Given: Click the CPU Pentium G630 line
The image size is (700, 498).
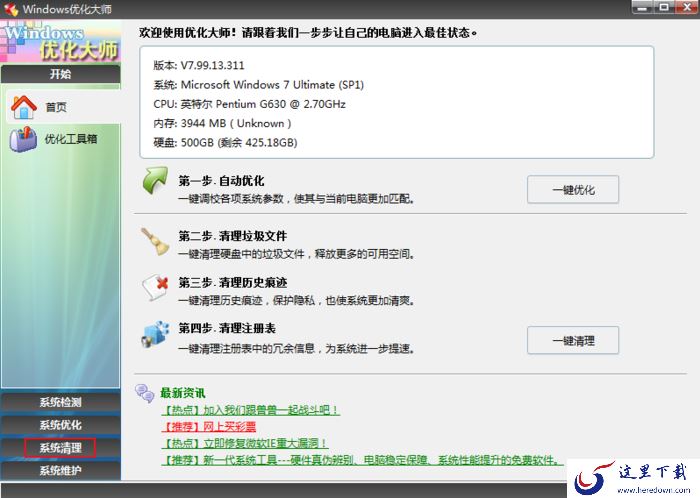Looking at the screenshot, I should 250,104.
